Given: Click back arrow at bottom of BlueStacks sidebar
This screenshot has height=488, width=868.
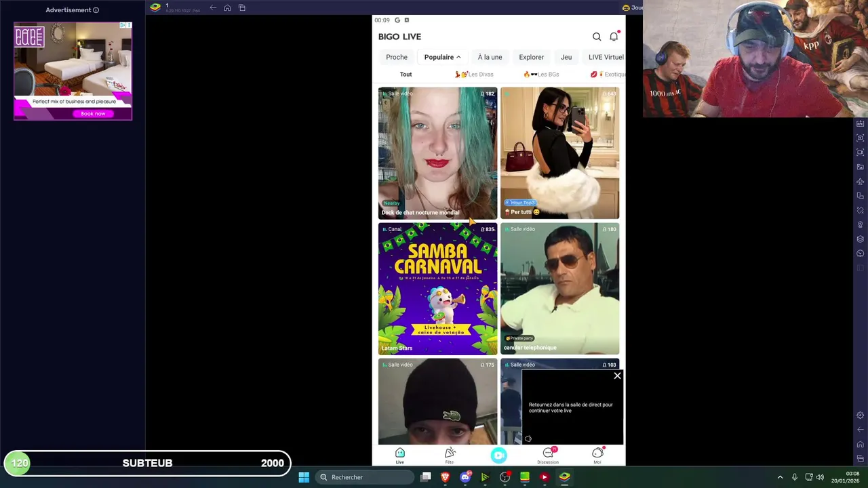Looking at the screenshot, I should [861, 430].
